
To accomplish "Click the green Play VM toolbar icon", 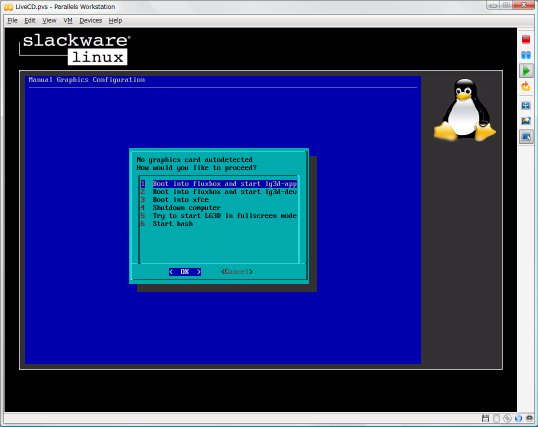I will (526, 71).
